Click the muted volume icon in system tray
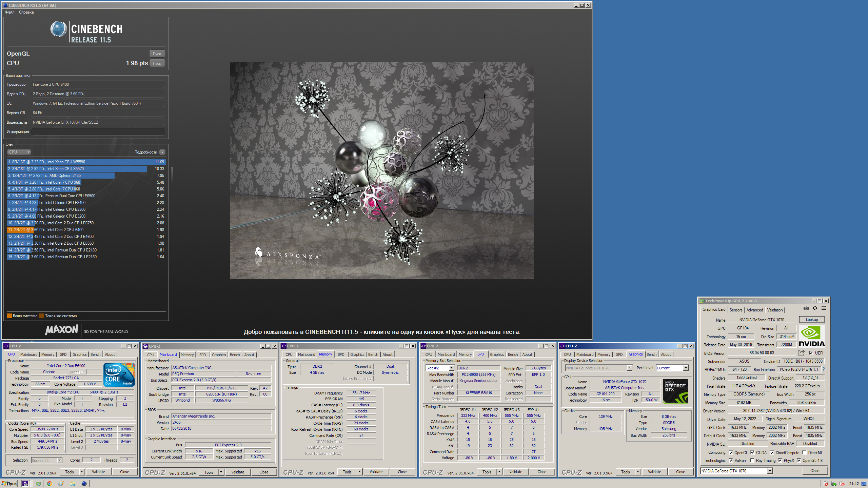 842,484
